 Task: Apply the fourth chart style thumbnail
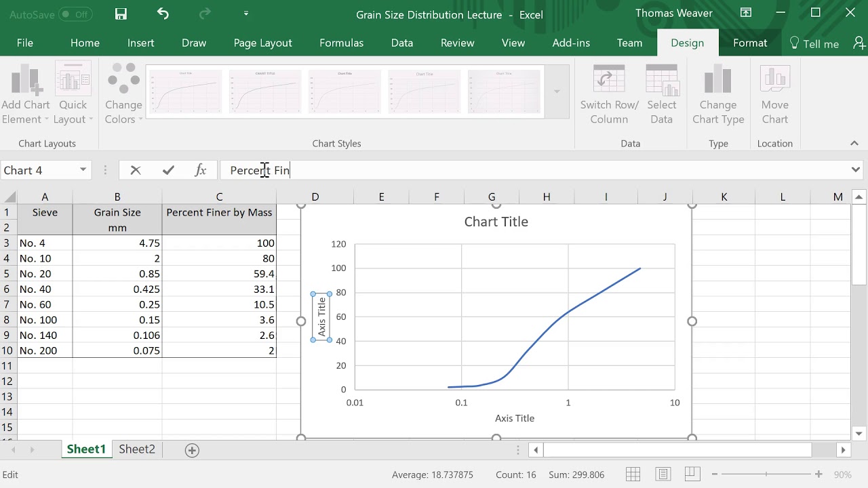(424, 91)
